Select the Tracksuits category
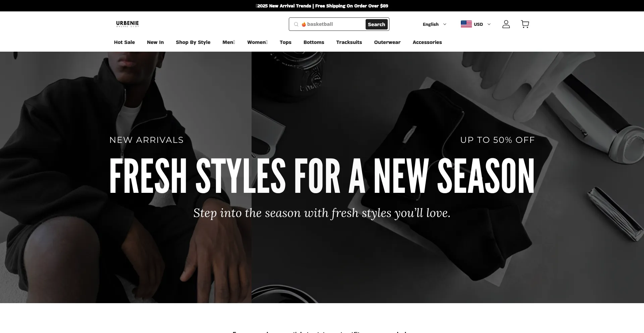Viewport: 644px width, 333px height. [x=349, y=42]
